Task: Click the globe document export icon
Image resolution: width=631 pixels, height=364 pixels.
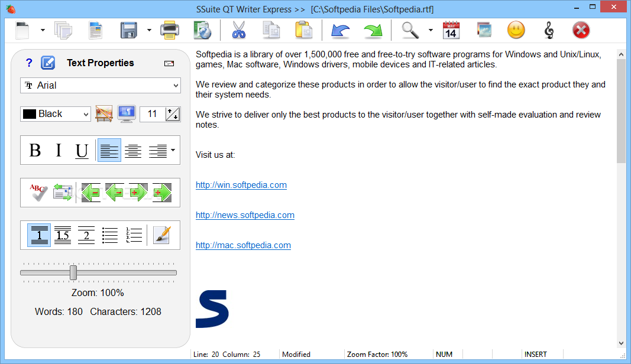Action: tap(202, 31)
